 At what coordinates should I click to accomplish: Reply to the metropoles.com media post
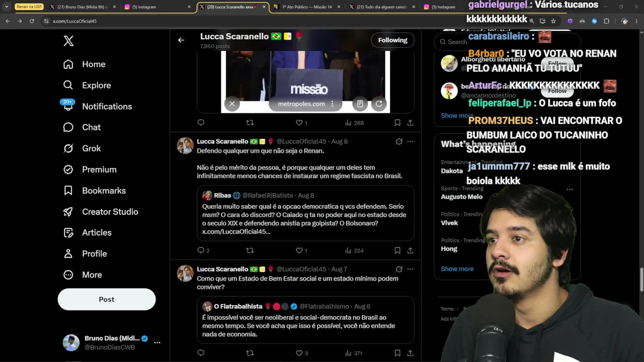201,123
